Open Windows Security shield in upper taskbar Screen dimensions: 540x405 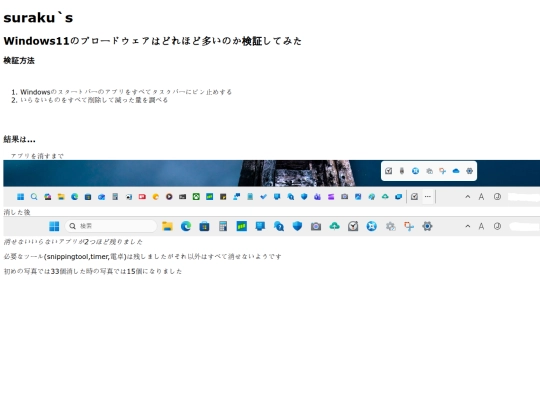tap(304, 197)
